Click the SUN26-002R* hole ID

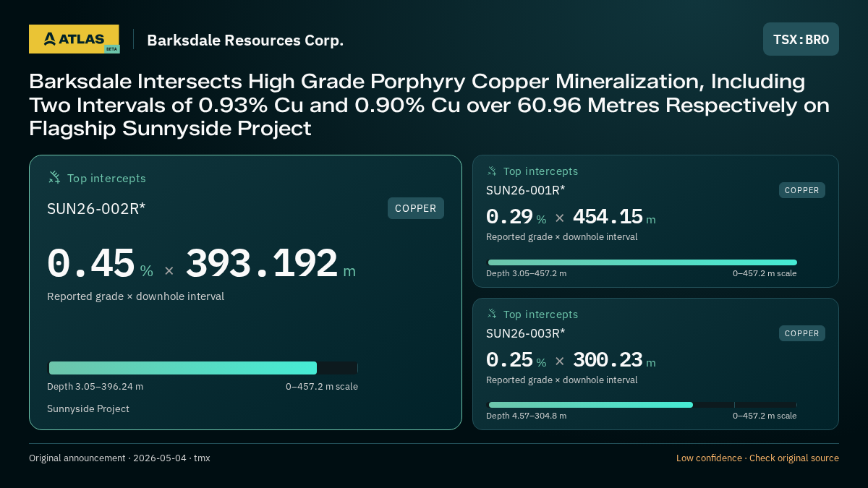click(96, 209)
